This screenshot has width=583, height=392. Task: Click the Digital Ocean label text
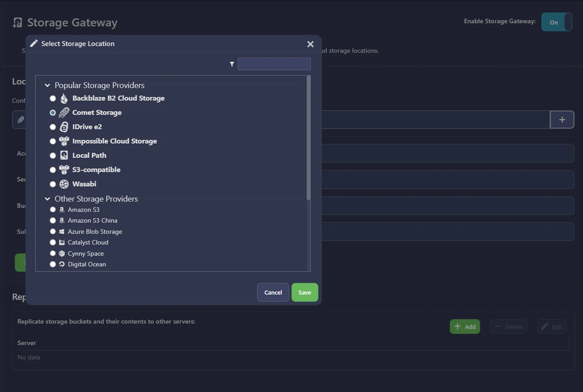(x=87, y=264)
